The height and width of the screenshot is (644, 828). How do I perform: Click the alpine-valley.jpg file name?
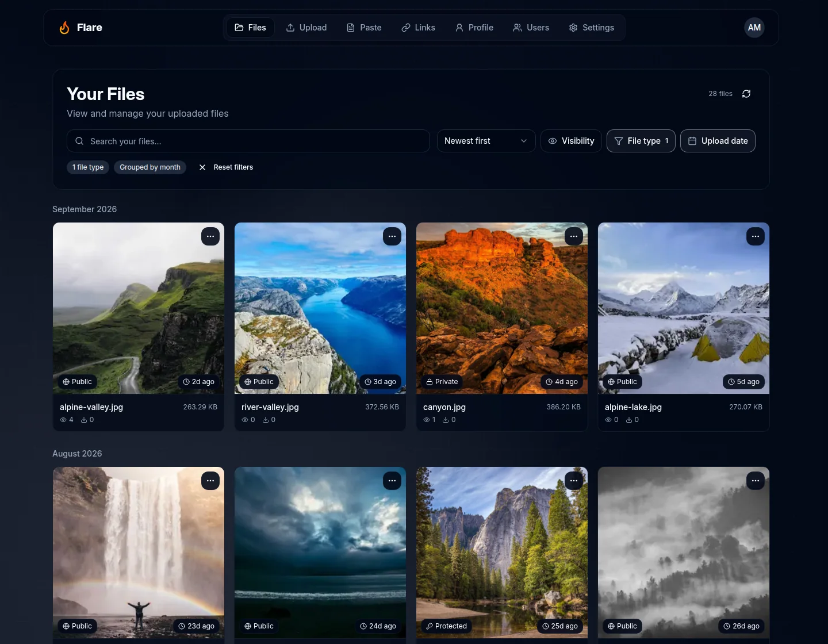(91, 407)
